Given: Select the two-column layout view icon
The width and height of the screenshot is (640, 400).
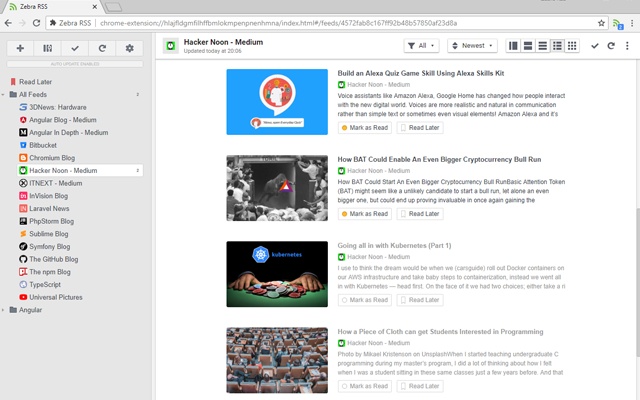Looking at the screenshot, I should tap(513, 46).
